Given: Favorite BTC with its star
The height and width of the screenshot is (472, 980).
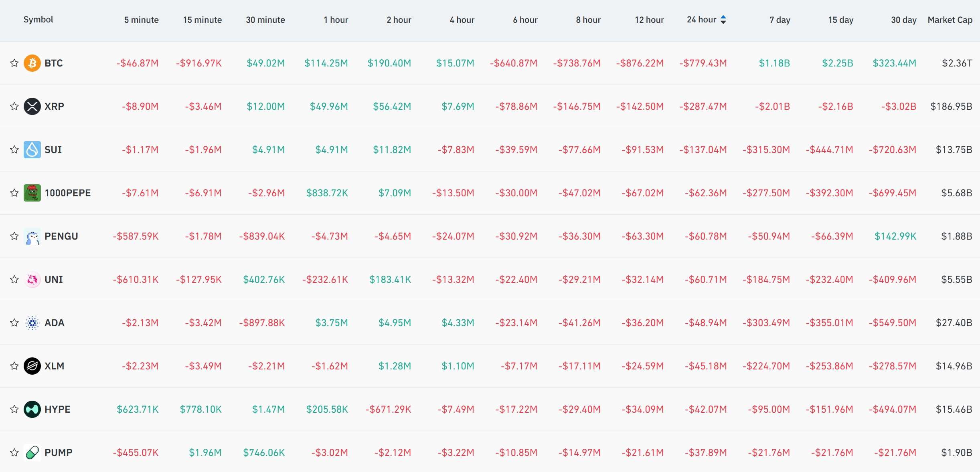Looking at the screenshot, I should point(14,63).
